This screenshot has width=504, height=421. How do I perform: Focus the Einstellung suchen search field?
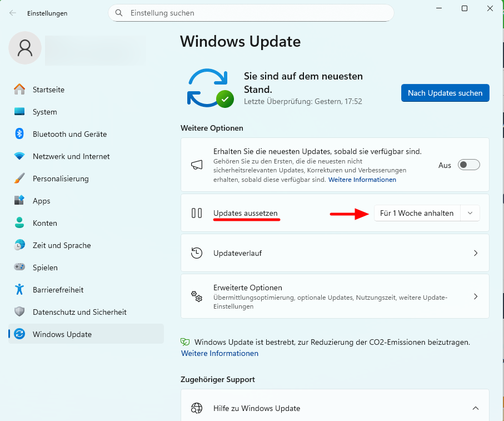(251, 13)
